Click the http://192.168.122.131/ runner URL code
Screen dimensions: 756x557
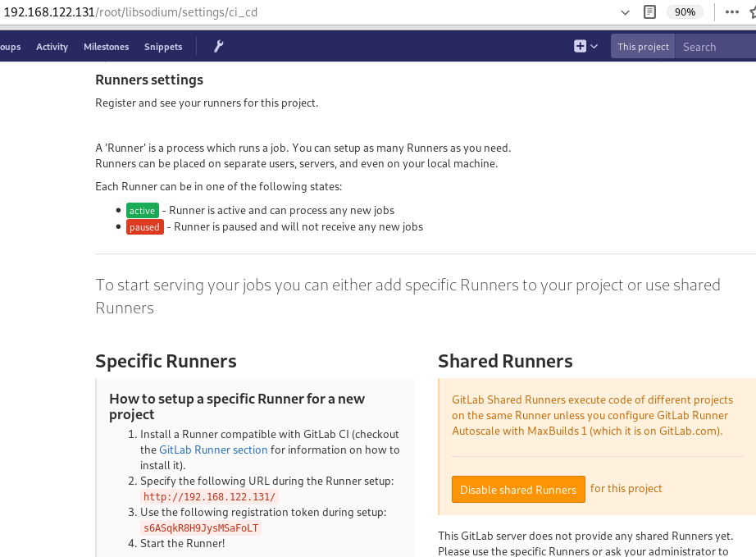[210, 496]
